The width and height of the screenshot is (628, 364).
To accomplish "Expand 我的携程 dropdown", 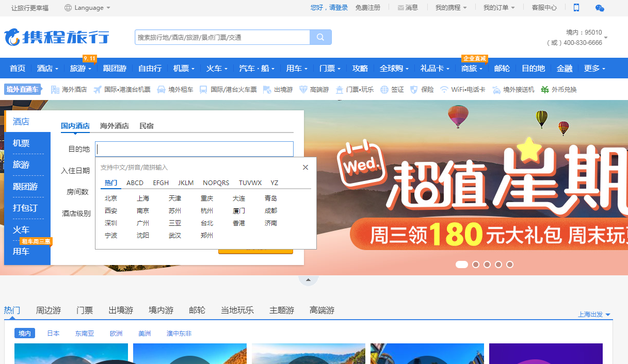I will coord(451,8).
